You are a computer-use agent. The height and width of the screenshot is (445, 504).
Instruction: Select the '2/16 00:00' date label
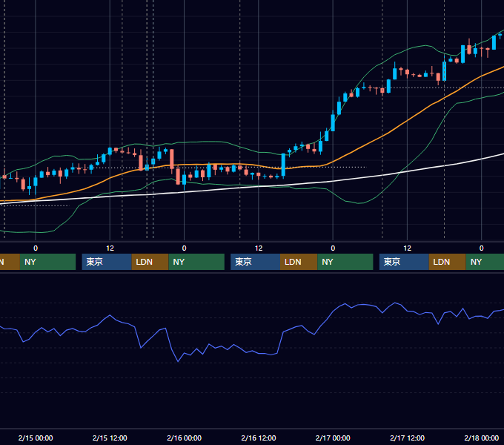pos(184,438)
